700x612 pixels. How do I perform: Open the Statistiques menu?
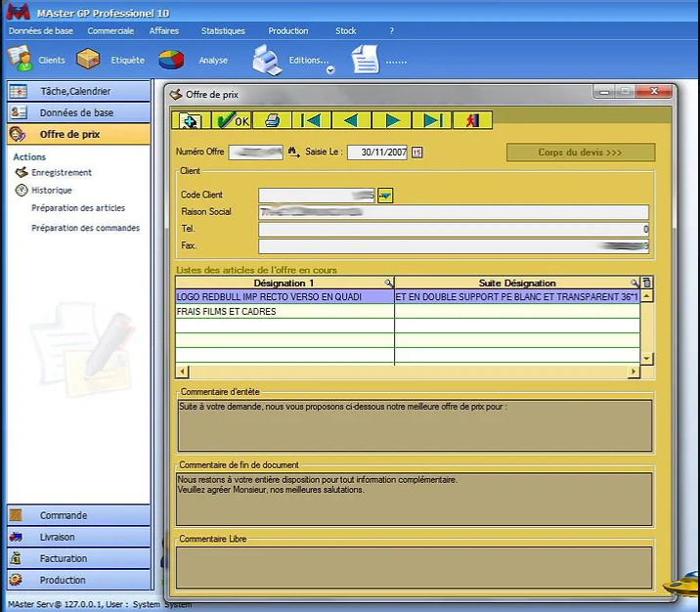tap(223, 31)
